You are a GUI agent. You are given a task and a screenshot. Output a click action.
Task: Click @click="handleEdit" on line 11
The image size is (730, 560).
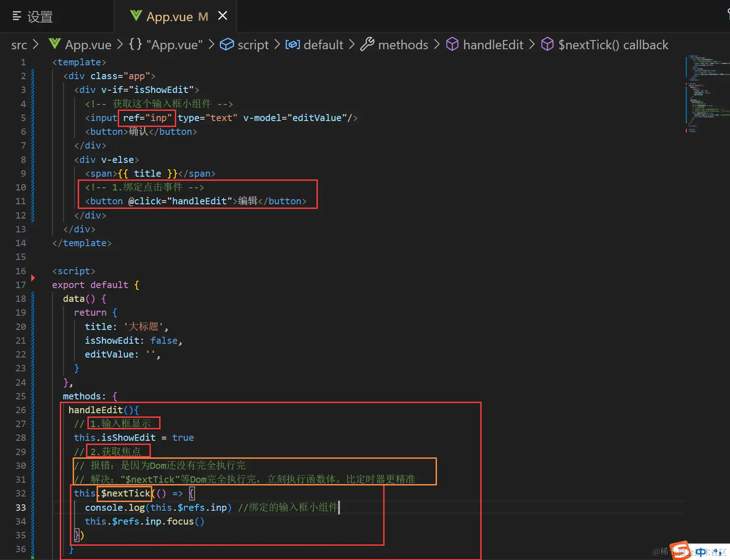(180, 201)
